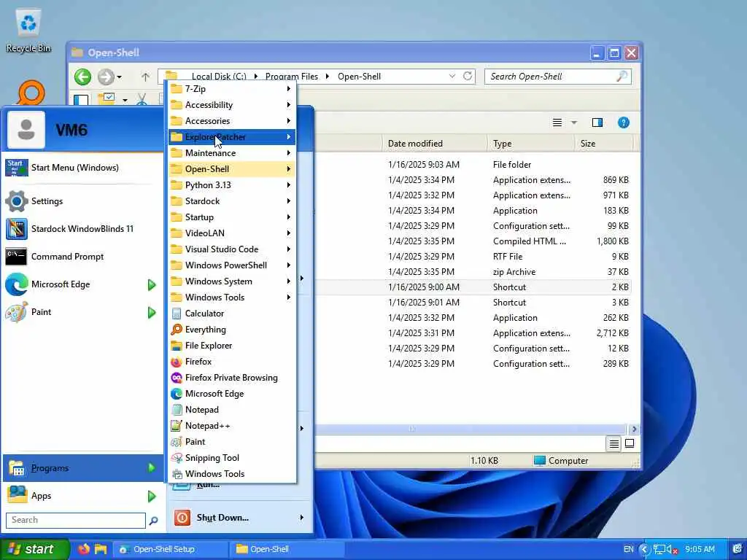Expand the Stardock folder submenu
Screen dimensions: 747x560
(x=232, y=201)
